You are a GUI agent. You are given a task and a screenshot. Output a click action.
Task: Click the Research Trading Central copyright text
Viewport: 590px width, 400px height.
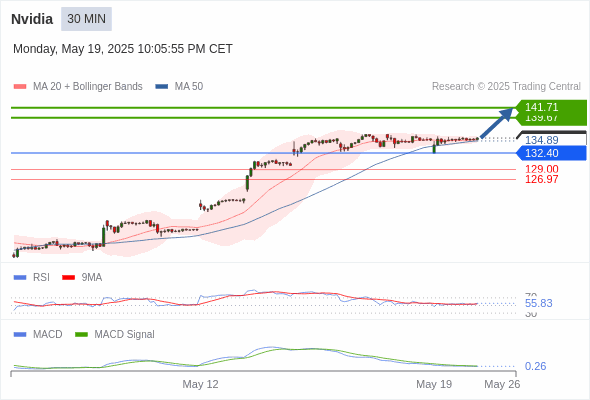(x=506, y=87)
